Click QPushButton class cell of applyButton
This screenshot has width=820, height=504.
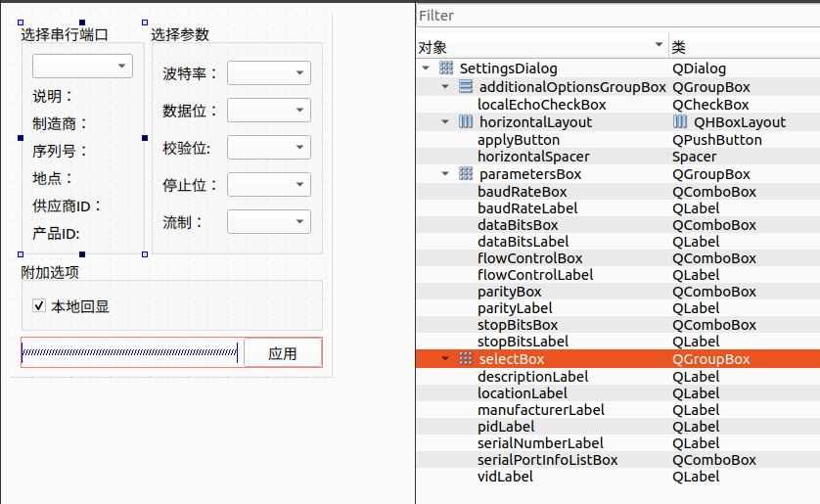[717, 140]
